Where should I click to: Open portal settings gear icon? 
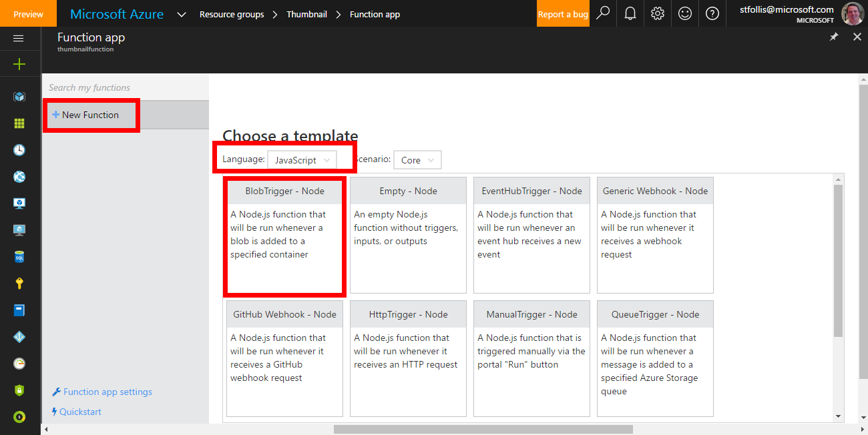point(658,13)
